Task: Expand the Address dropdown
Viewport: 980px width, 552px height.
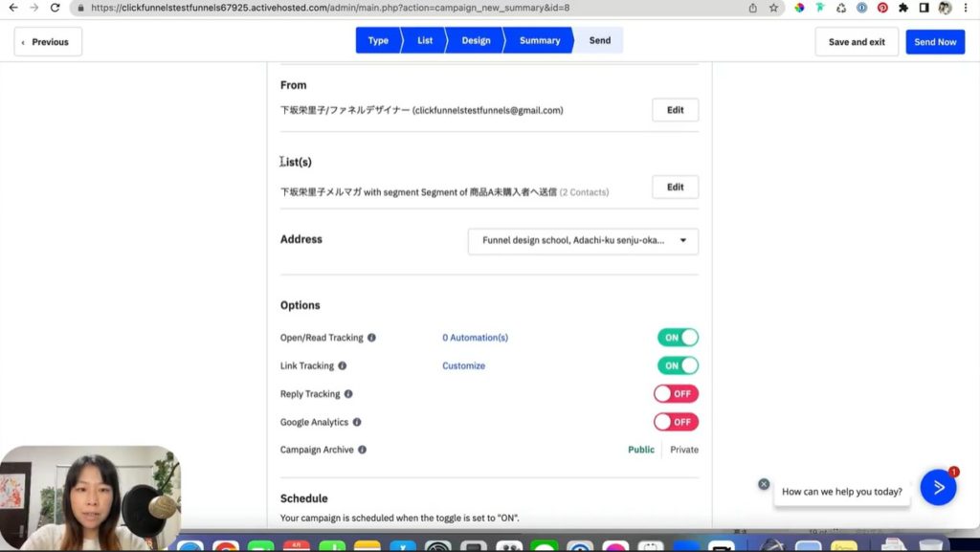Action: [x=583, y=241]
